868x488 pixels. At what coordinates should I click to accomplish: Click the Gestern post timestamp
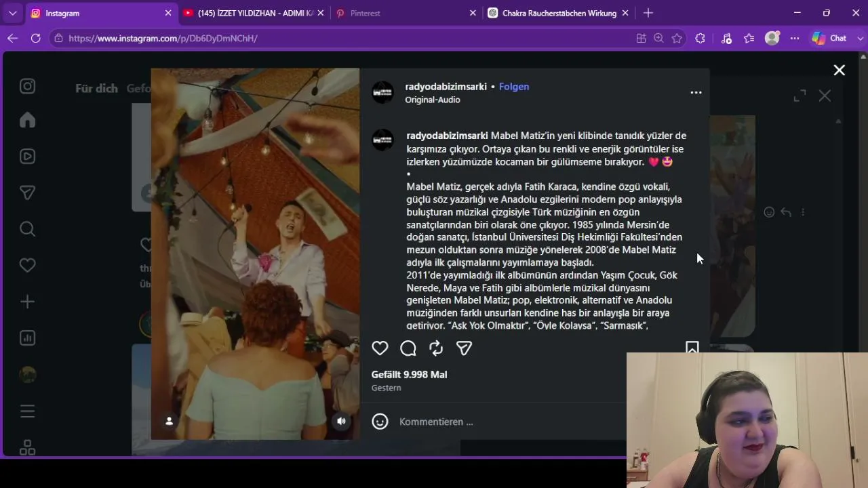click(x=387, y=388)
